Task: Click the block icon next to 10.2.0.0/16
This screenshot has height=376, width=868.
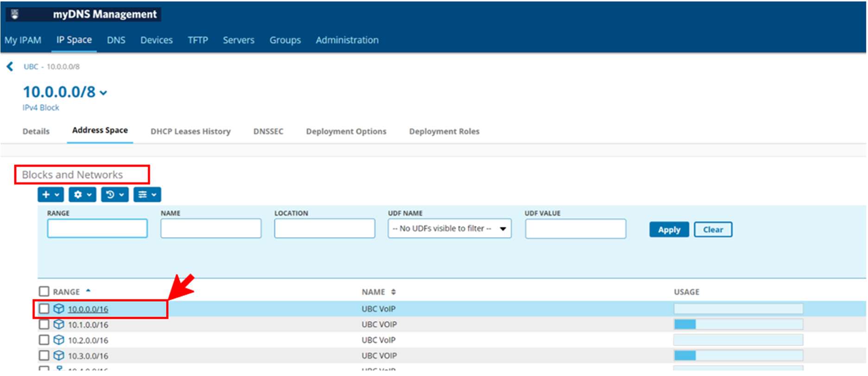Action: click(x=59, y=340)
